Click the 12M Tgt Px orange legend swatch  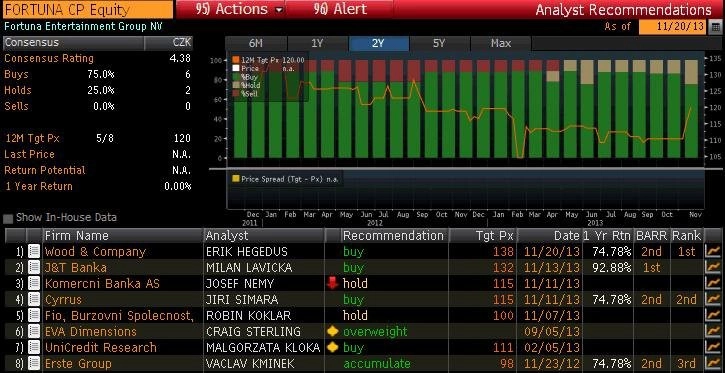pos(235,60)
